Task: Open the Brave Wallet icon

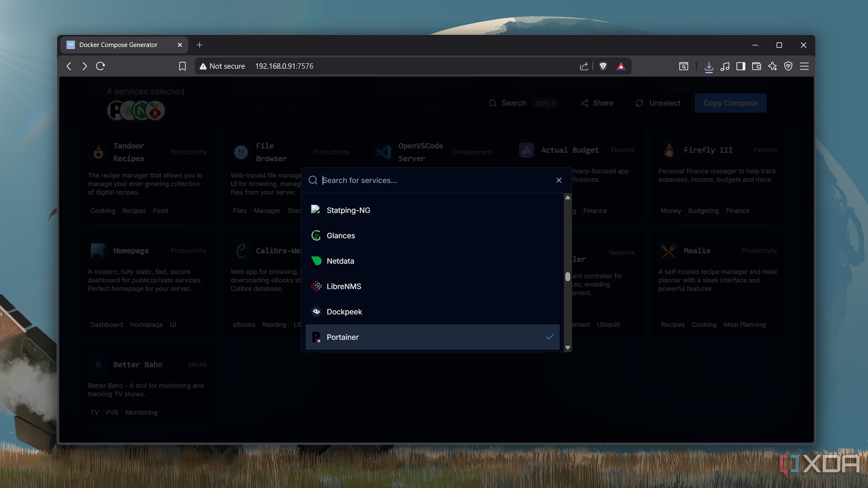Action: tap(757, 66)
